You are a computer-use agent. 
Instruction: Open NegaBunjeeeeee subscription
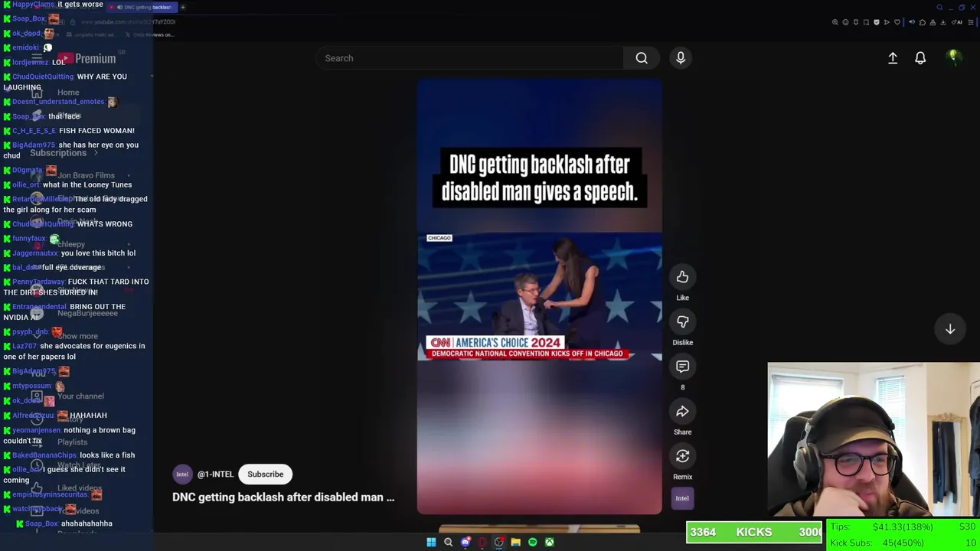click(87, 313)
